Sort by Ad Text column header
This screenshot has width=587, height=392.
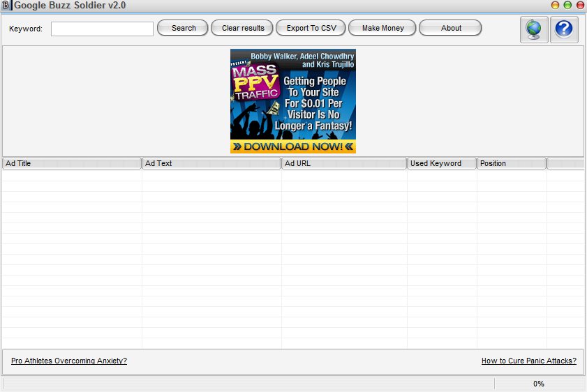(211, 163)
